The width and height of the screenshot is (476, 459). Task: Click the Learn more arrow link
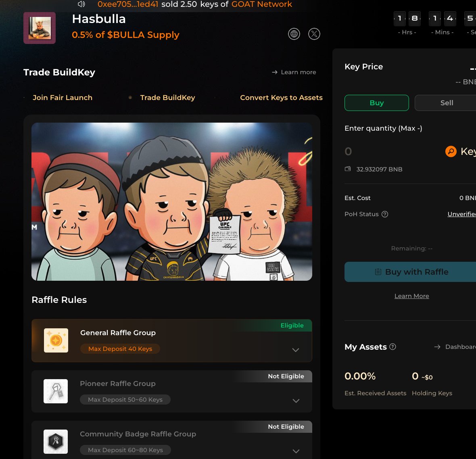click(294, 72)
